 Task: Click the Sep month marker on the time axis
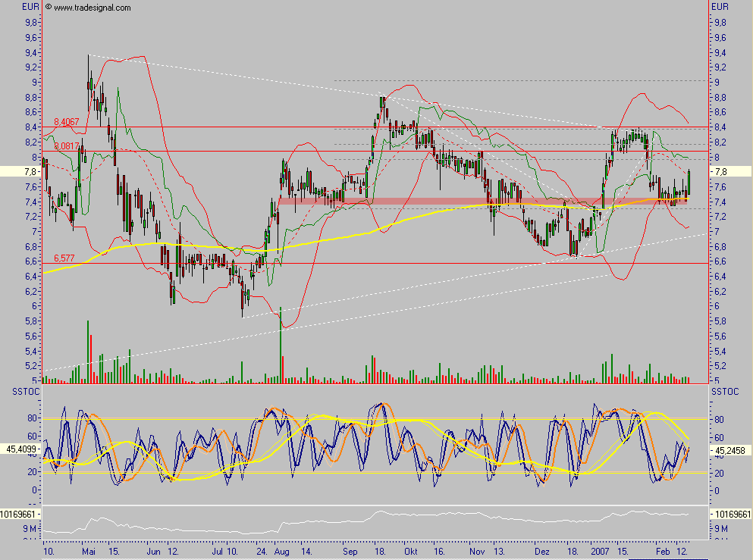pos(350,553)
